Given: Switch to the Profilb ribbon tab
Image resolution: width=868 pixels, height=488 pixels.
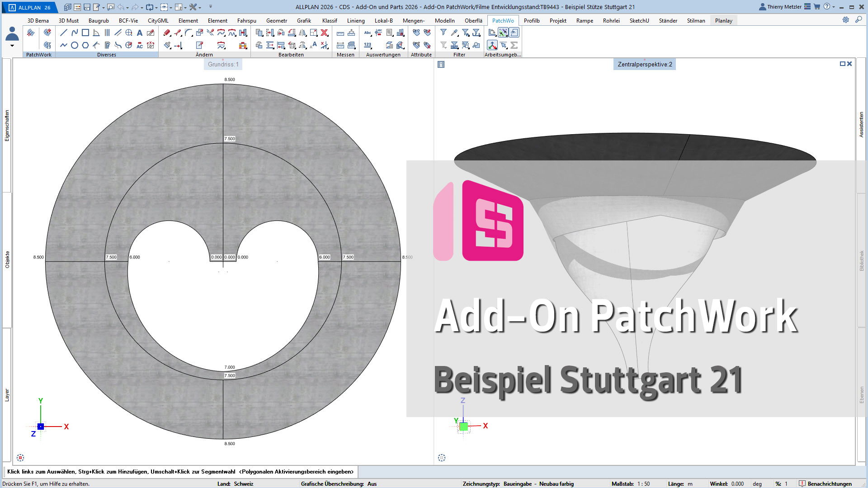Looking at the screenshot, I should 532,21.
